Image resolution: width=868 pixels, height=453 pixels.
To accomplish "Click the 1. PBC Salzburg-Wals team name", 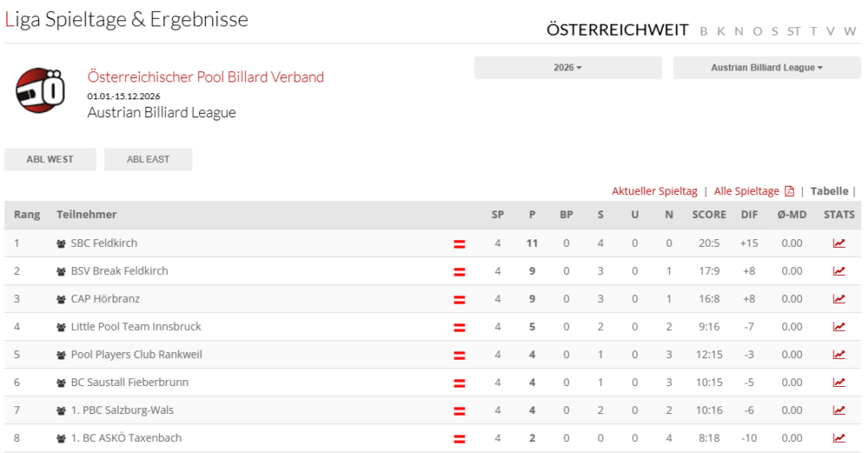I will click(122, 411).
